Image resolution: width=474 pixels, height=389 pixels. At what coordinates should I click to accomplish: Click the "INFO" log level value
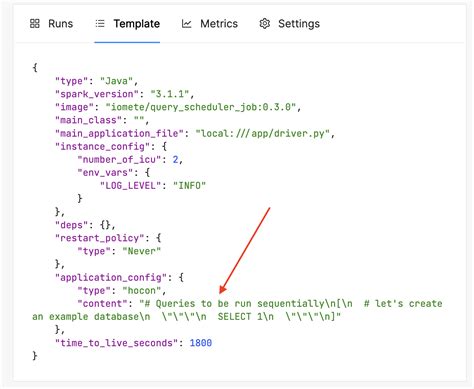[189, 186]
